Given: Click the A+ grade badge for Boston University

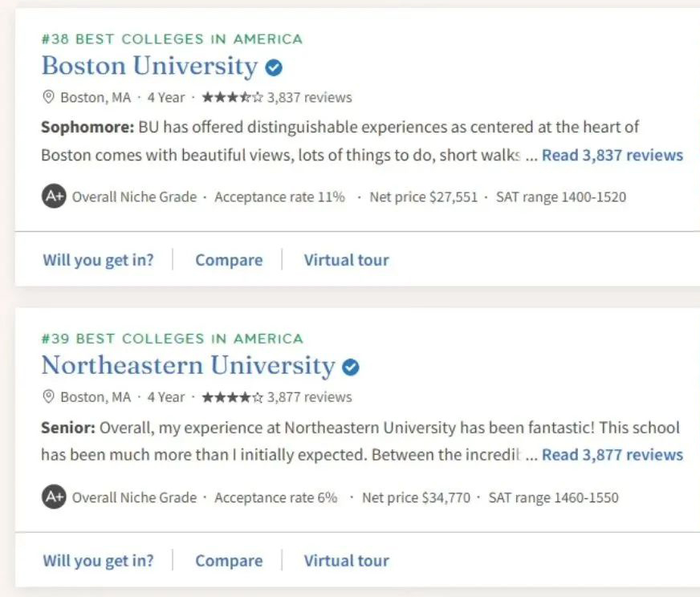Looking at the screenshot, I should (54, 197).
